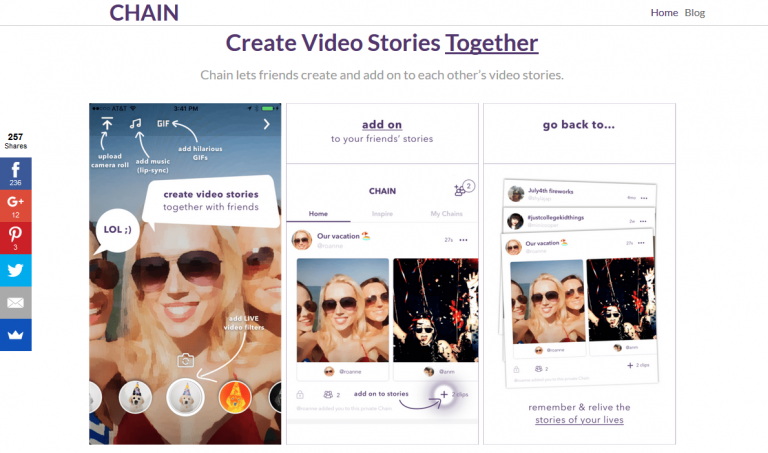This screenshot has width=768, height=453.
Task: Click the plus add on to stories button
Action: 444,395
